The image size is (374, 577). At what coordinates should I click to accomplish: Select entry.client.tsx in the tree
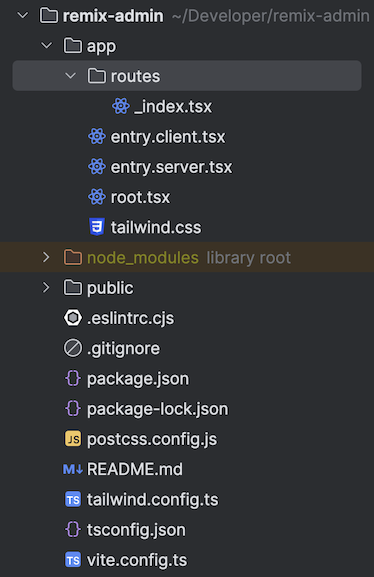tap(167, 137)
